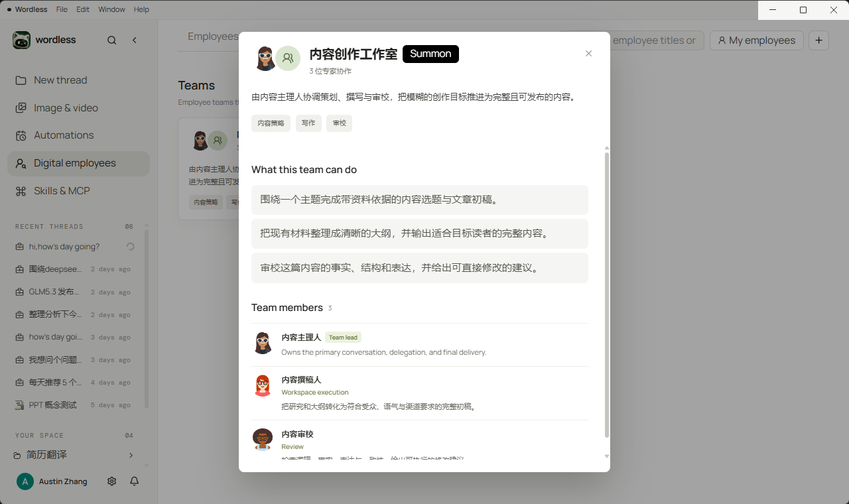Open notifications bell icon
Image resolution: width=849 pixels, height=504 pixels.
tap(135, 481)
